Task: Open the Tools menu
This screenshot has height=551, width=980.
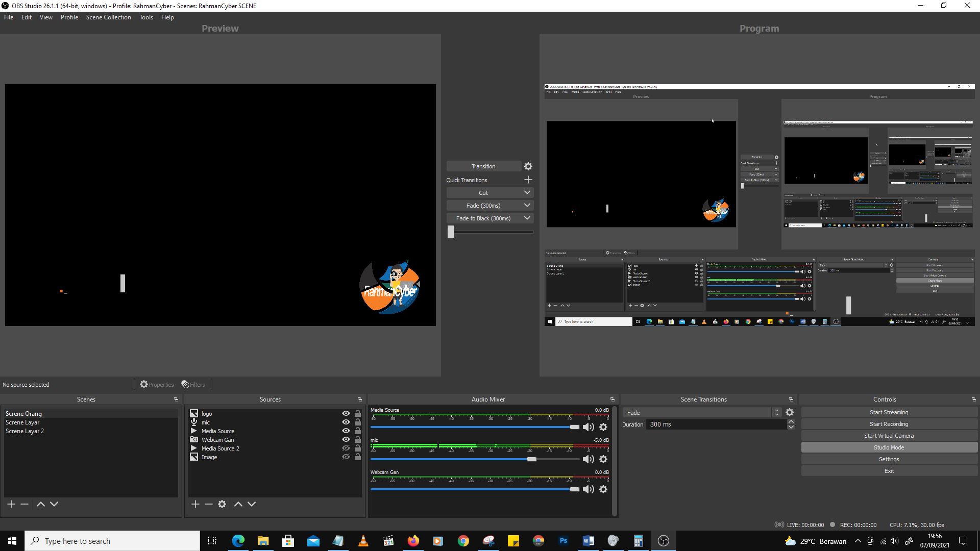Action: [x=146, y=17]
